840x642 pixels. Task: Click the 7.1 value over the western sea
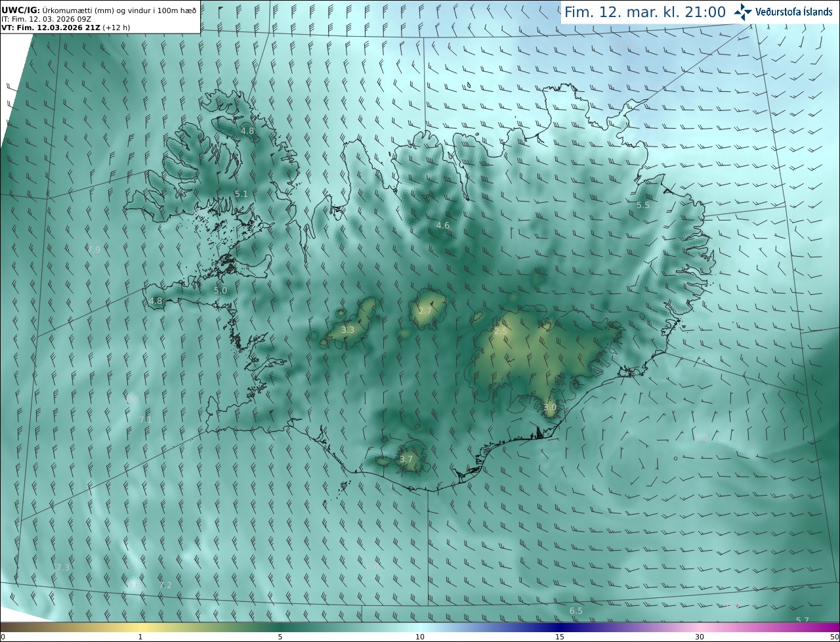[x=146, y=419]
